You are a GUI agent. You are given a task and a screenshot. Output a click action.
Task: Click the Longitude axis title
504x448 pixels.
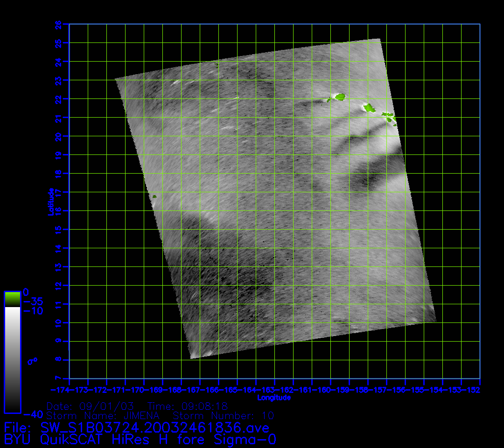[274, 398]
